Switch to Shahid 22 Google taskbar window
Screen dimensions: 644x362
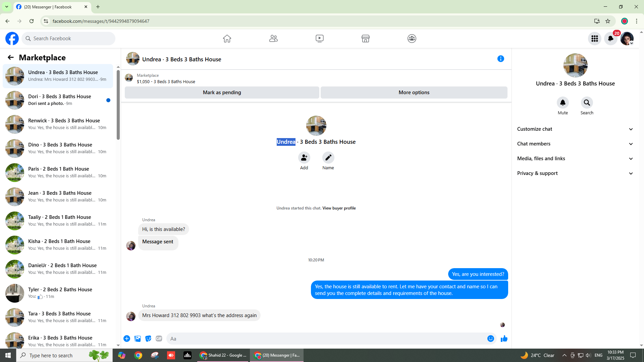(223, 355)
